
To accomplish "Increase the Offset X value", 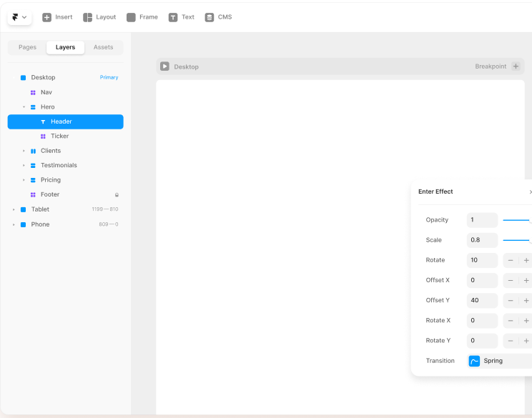I will pos(526,280).
